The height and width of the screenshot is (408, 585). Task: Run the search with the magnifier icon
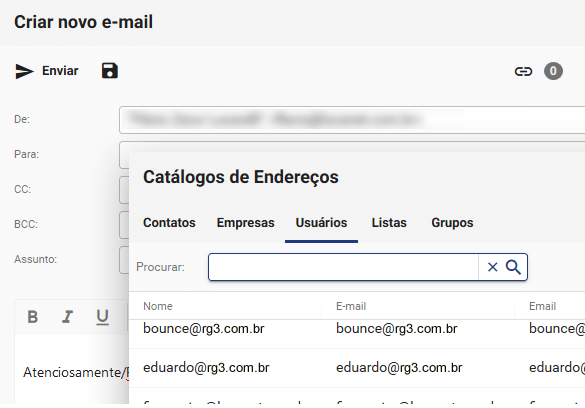513,267
